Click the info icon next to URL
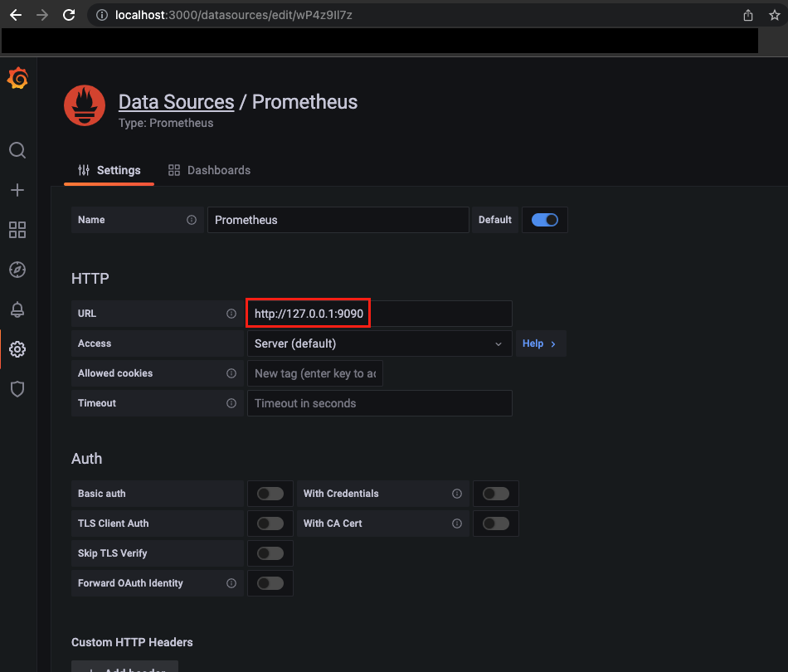The image size is (788, 672). [x=231, y=314]
